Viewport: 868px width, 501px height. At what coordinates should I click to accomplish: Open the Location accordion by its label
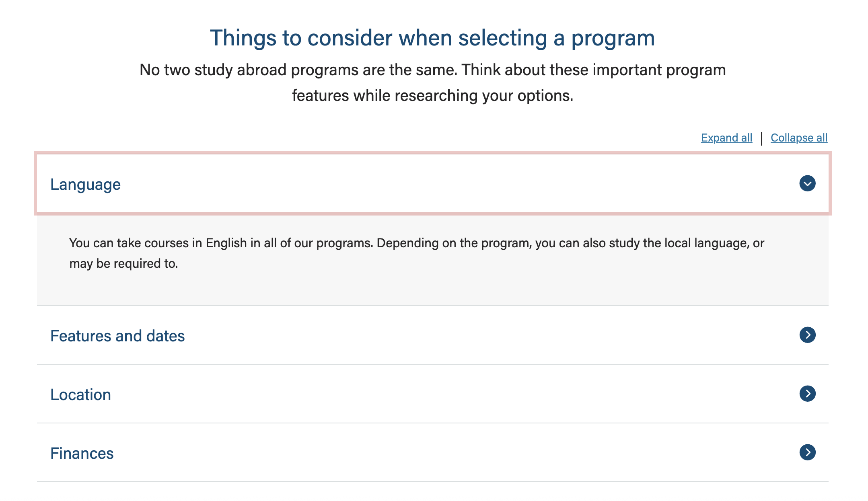[x=80, y=394]
